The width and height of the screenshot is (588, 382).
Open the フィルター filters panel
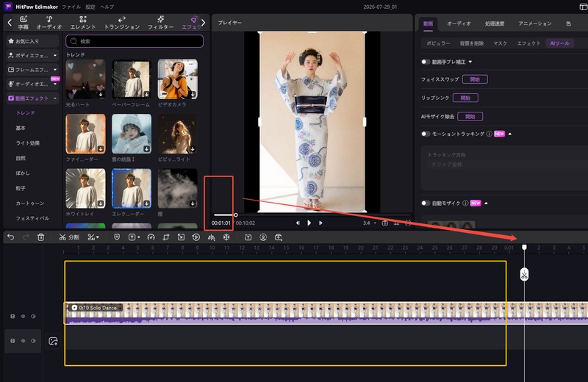[160, 23]
